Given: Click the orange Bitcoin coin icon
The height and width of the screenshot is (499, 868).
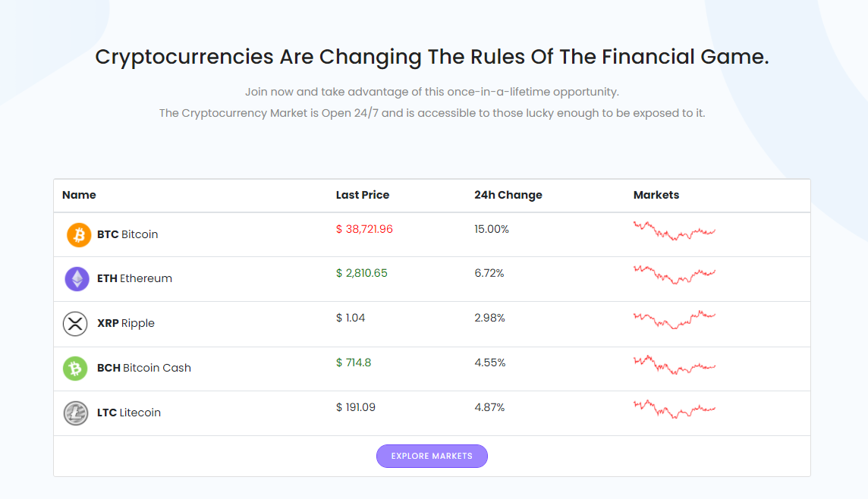Looking at the screenshot, I should 79,234.
